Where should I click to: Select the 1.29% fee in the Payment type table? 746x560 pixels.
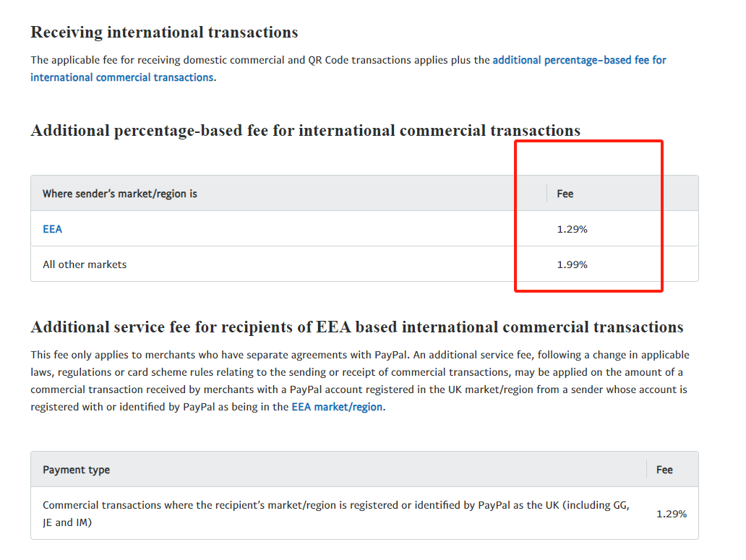tap(672, 514)
